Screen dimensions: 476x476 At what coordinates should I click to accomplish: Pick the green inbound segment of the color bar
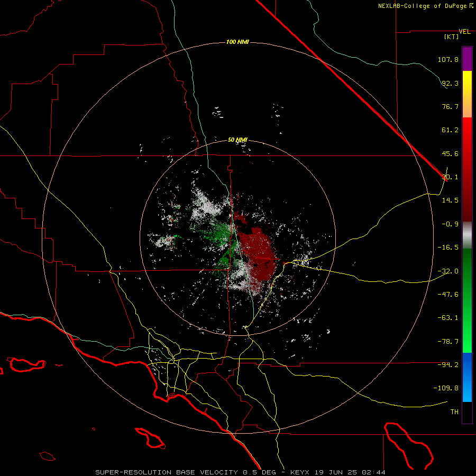tap(467, 300)
